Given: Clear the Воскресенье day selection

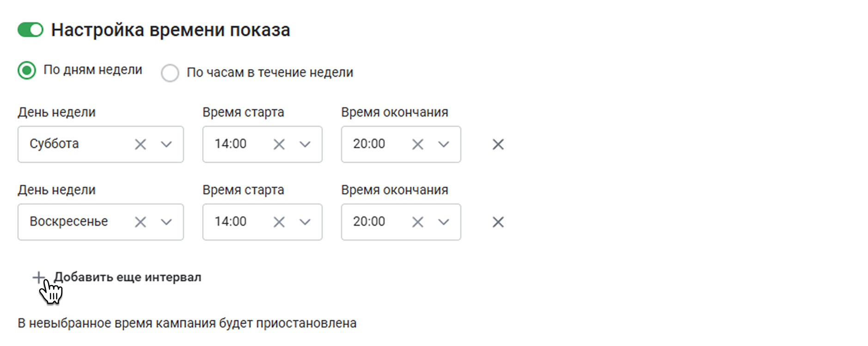Looking at the screenshot, I should click(141, 222).
